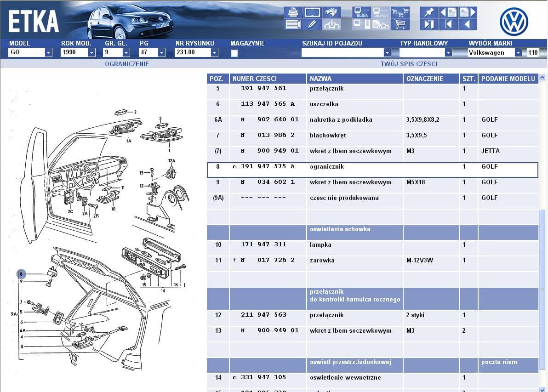This screenshot has height=392, width=548.
Task: Expand the GR. GL. dropdown
Action: (126, 52)
